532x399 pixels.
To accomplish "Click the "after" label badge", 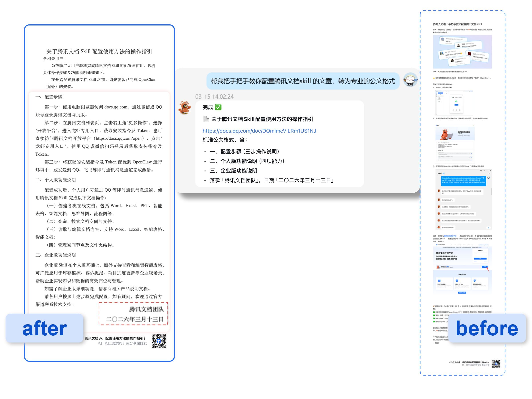I will [45, 328].
